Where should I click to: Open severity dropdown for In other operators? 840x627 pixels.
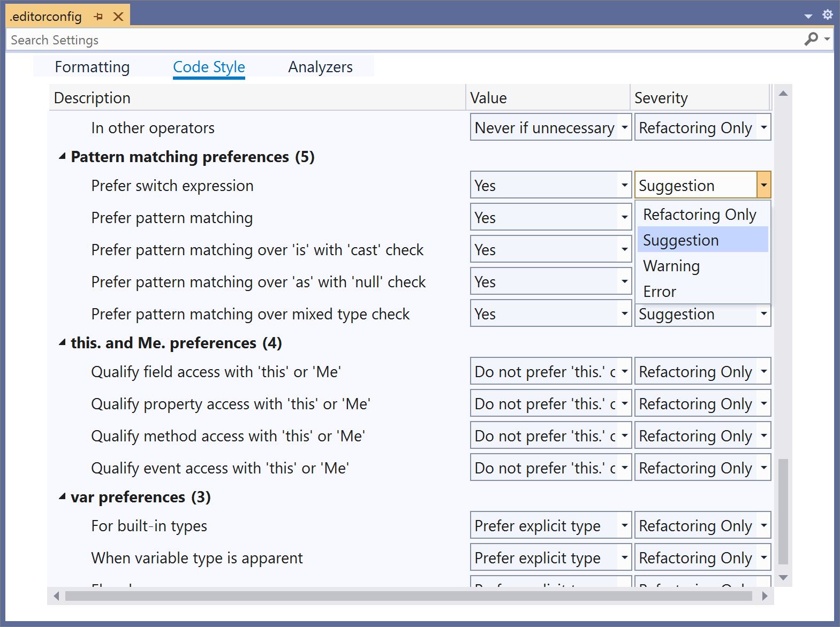[763, 127]
